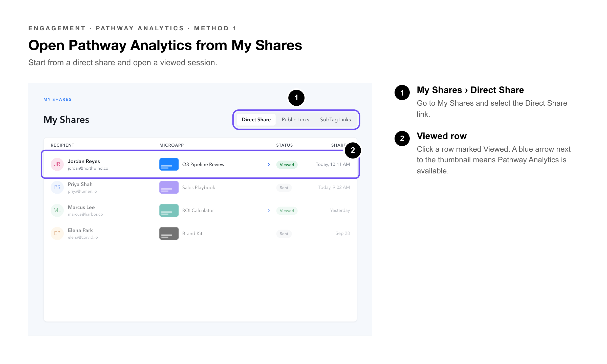Click the STATUS column header

coord(285,145)
